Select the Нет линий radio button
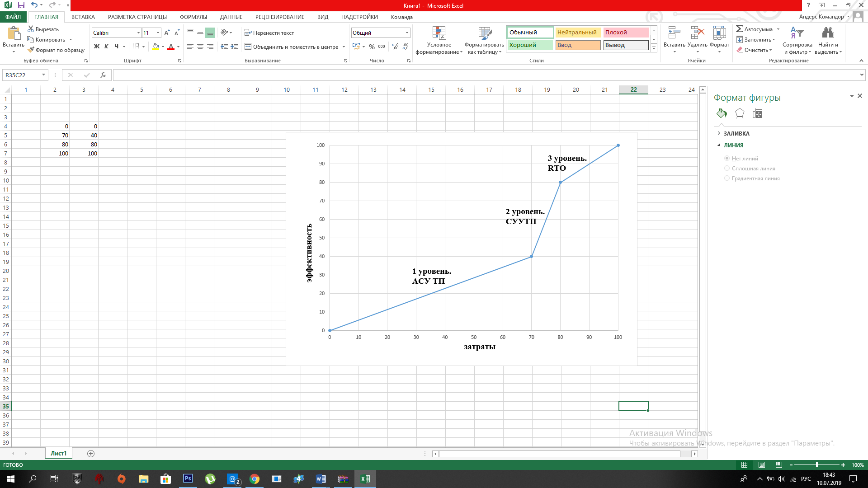Viewport: 868px width, 488px height. pyautogui.click(x=727, y=158)
